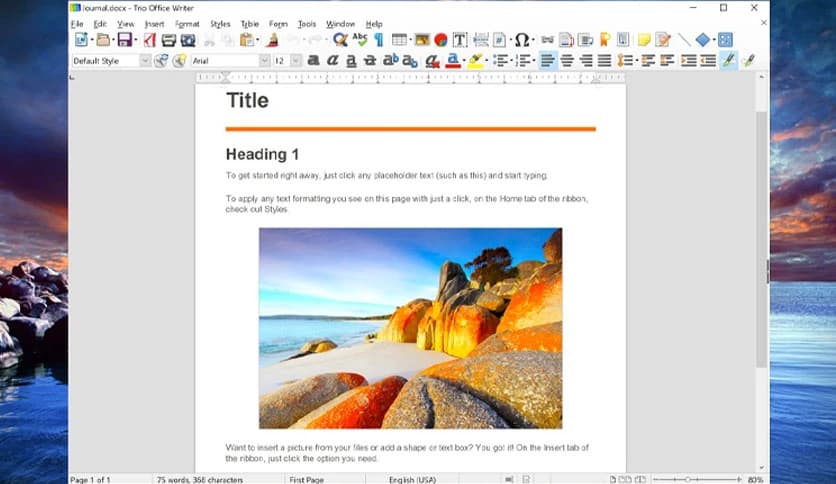
Task: Open the Arial font name dropdown
Action: (265, 61)
